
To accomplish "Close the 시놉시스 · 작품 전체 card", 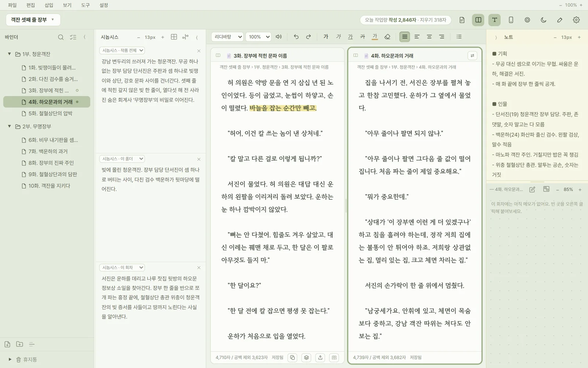I will [199, 51].
